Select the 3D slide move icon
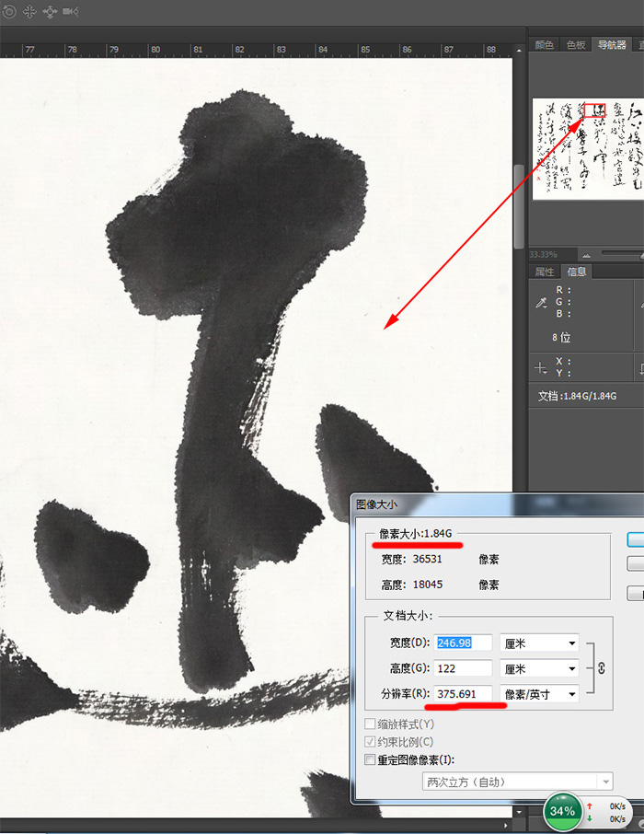This screenshot has height=834, width=644. point(50,11)
